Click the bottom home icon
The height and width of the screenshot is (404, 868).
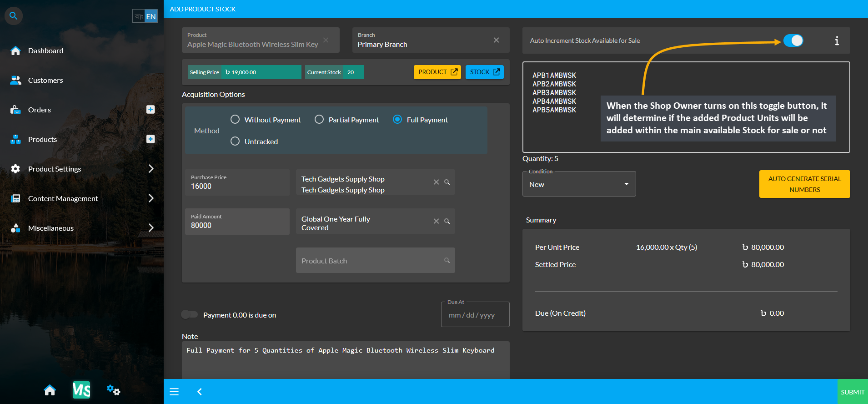(50, 390)
